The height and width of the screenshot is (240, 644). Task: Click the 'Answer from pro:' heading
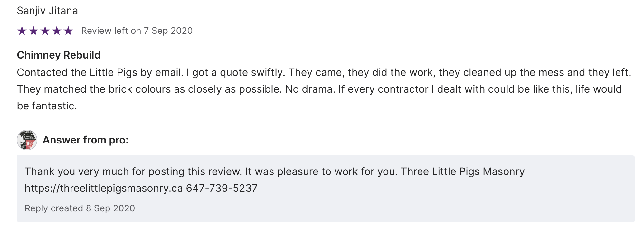coord(85,140)
